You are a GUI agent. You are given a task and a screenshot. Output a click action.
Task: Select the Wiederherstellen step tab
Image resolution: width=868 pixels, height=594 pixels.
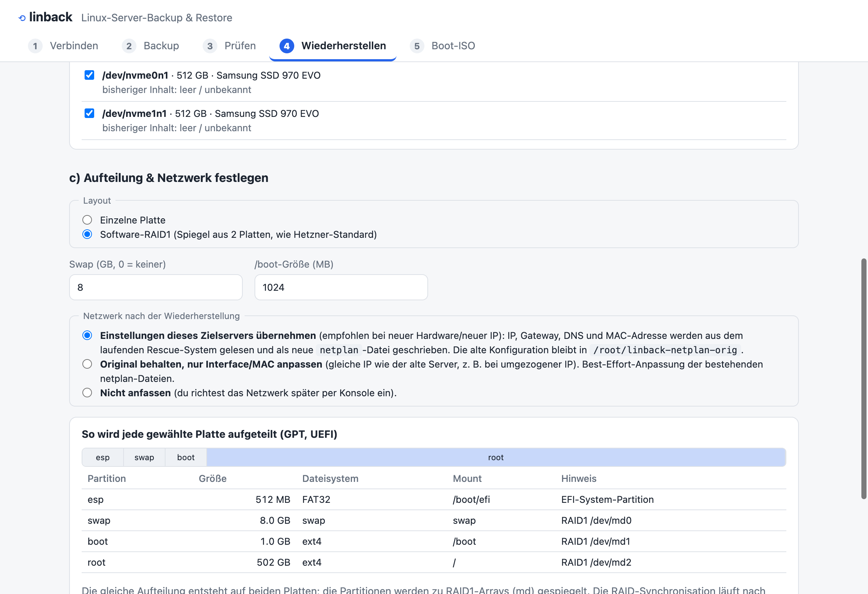pos(333,46)
